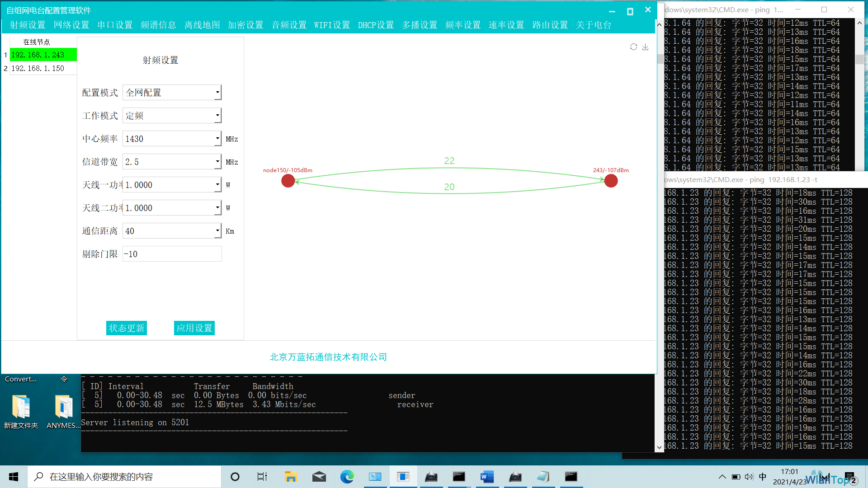Open the WIFI设置 menu
Screen dimensions: 868x488
click(x=332, y=25)
